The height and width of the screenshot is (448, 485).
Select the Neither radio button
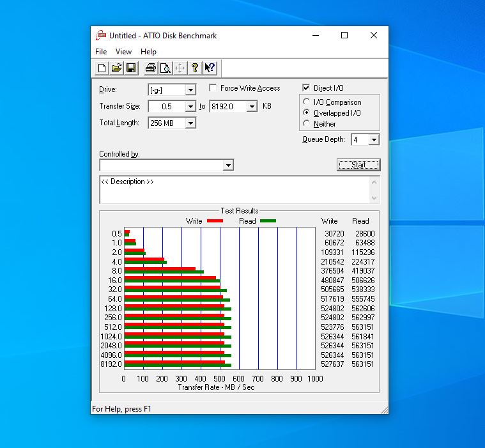(307, 124)
